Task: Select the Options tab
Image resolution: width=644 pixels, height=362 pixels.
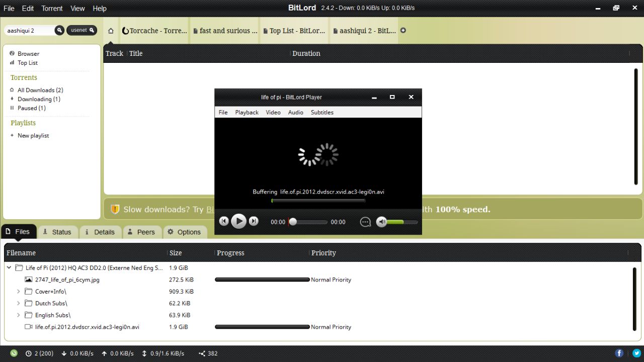Action: 184,232
